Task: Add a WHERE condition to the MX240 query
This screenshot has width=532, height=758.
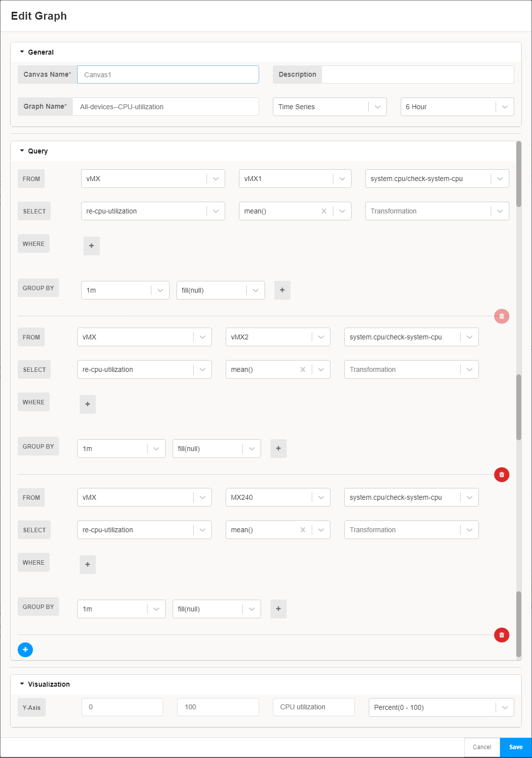Action: (88, 564)
